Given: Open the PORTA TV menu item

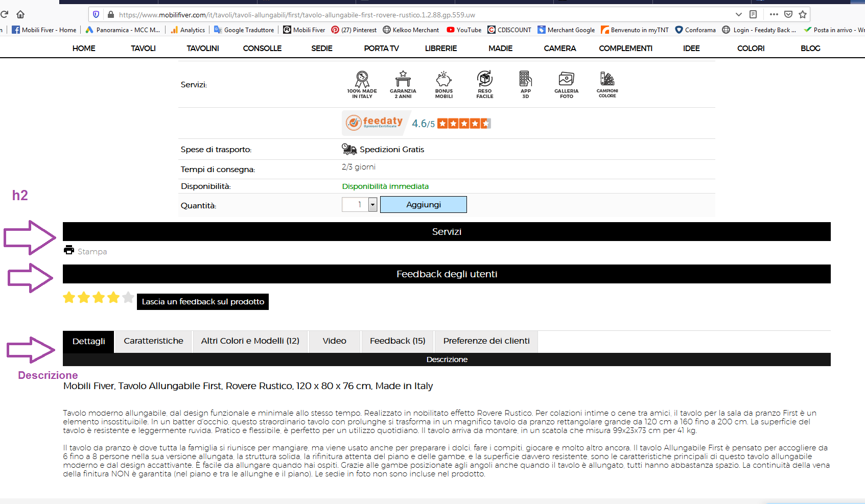Looking at the screenshot, I should [382, 49].
